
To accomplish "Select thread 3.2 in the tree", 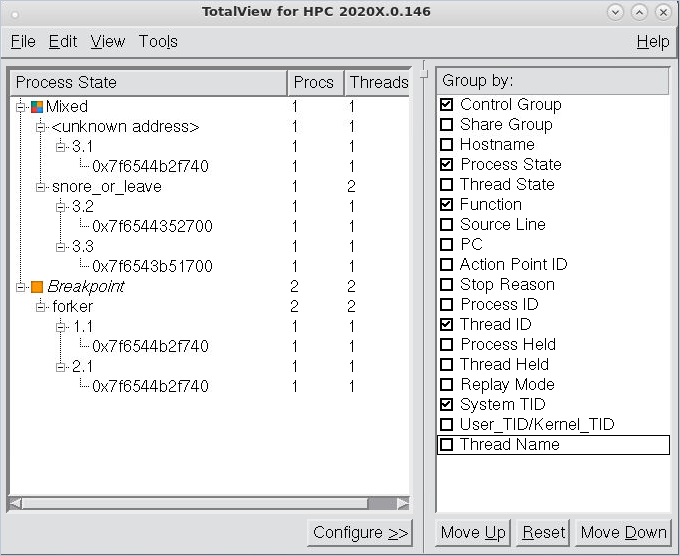I will pyautogui.click(x=83, y=207).
